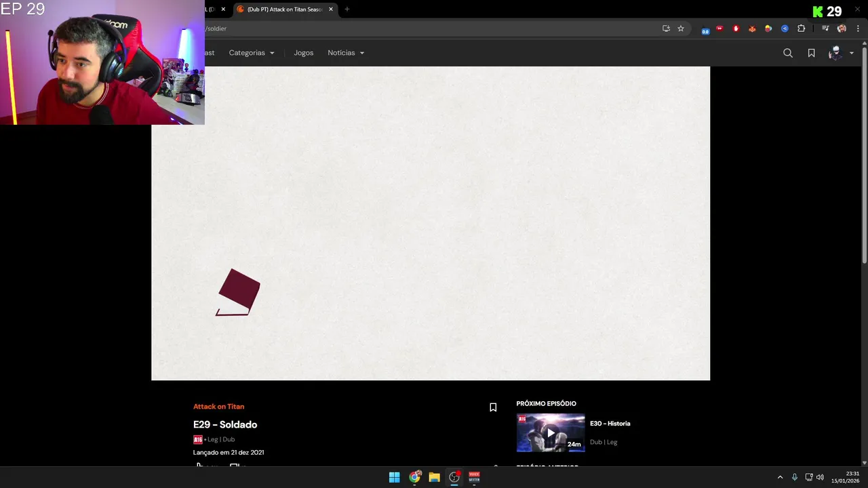Open OBS Studio from the taskbar
Screen dimensions: 868x488
[x=454, y=477]
